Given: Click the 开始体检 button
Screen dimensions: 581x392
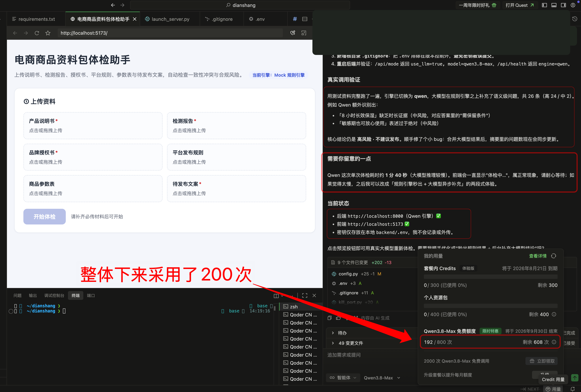Looking at the screenshot, I should (45, 216).
